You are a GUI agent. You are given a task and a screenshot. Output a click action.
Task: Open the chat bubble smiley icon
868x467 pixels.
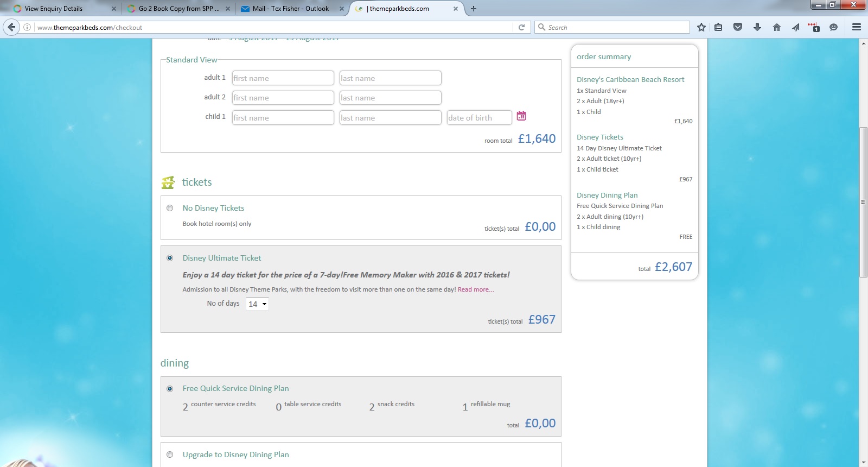click(x=834, y=27)
